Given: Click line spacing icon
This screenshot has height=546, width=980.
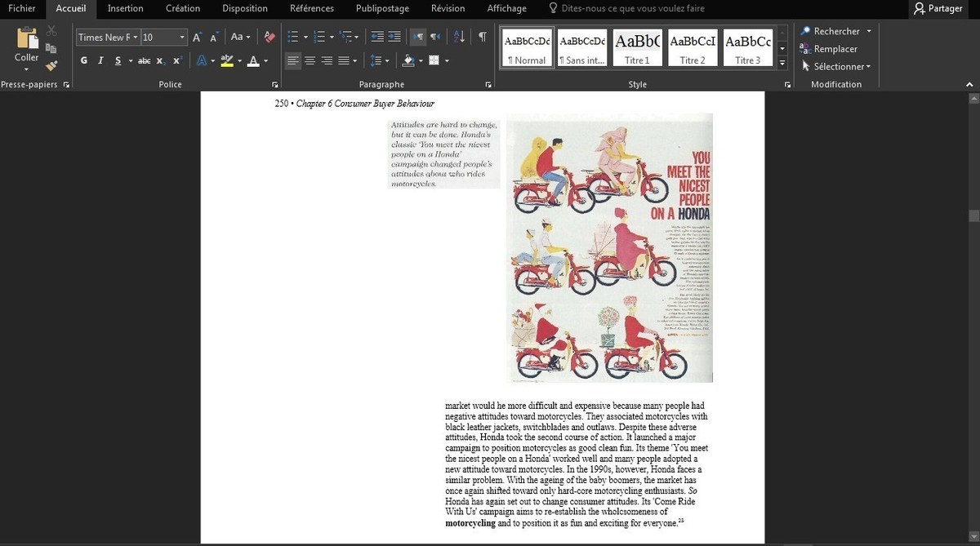Looking at the screenshot, I should 375,60.
